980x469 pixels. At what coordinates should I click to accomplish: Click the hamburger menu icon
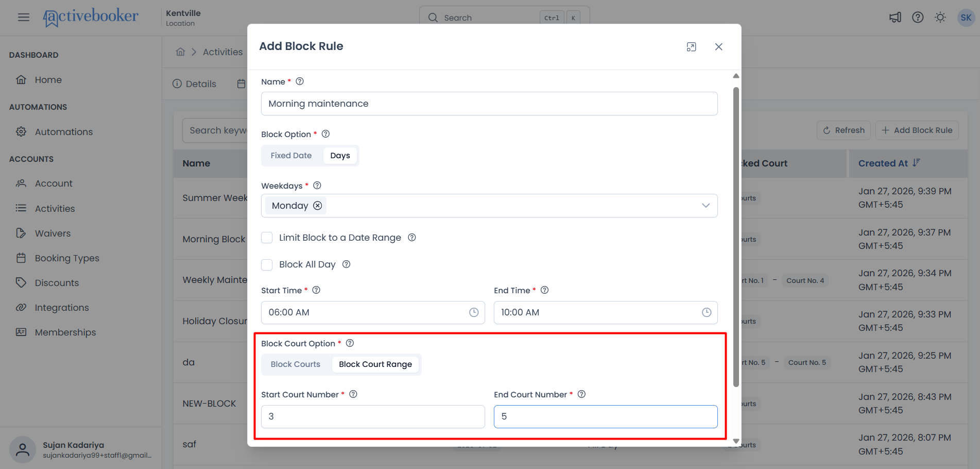coord(24,18)
